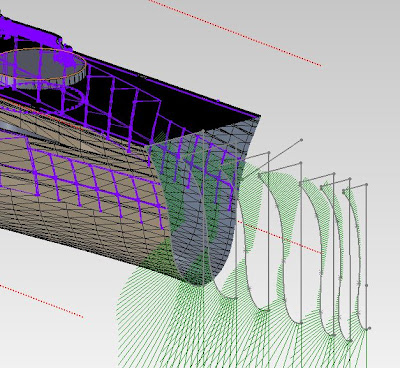Select the tall vertical gray line at hull edge

pyautogui.click(x=203, y=208)
